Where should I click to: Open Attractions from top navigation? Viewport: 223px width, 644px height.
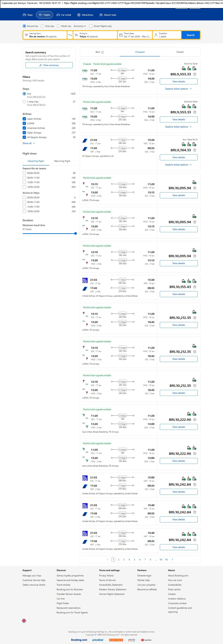(85, 15)
